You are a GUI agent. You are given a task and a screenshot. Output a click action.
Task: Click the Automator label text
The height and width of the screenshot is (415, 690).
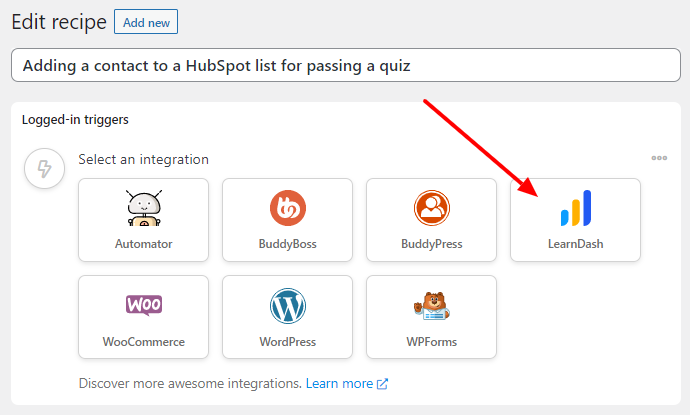click(143, 244)
